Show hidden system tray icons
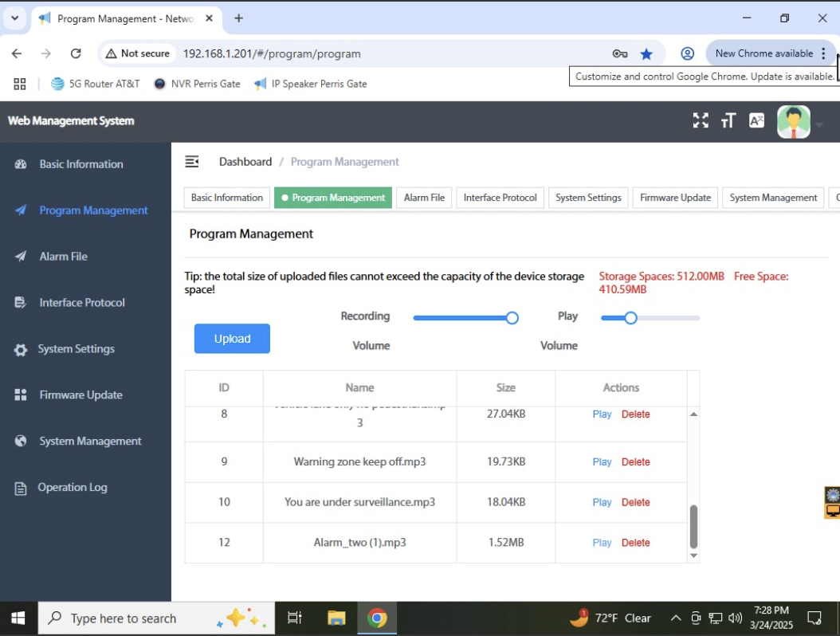The height and width of the screenshot is (636, 840). click(676, 618)
